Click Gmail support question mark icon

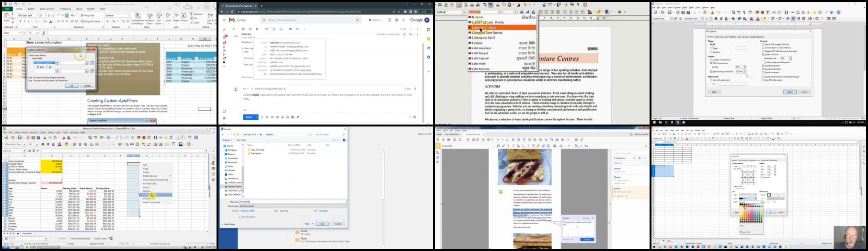tap(389, 20)
